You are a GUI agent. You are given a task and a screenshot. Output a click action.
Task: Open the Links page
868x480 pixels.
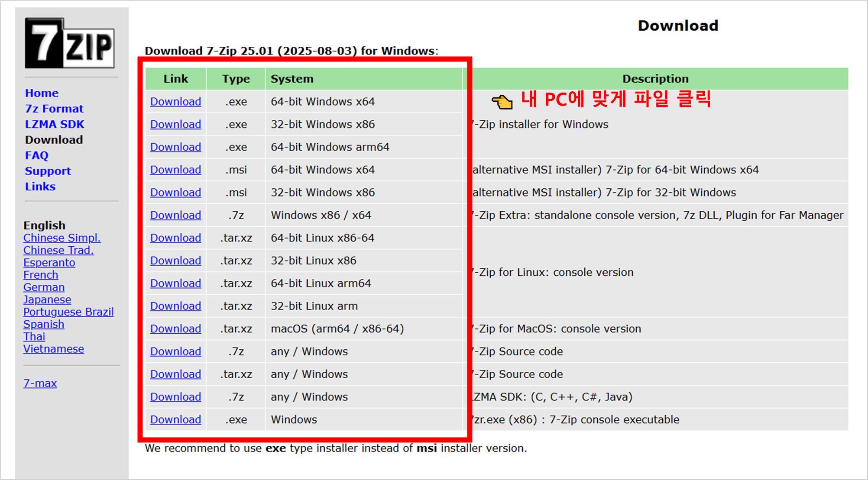[40, 187]
